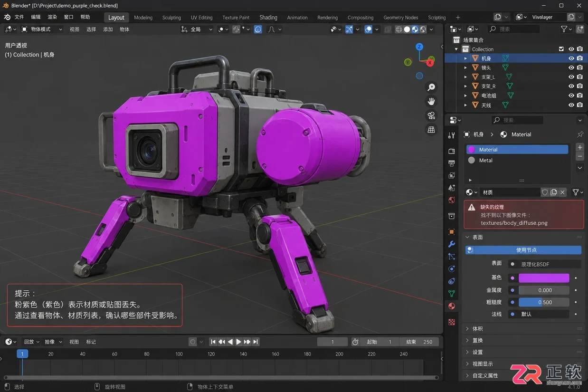Pin the properties editor with pin icon
This screenshot has height=392, width=588.
(580, 134)
